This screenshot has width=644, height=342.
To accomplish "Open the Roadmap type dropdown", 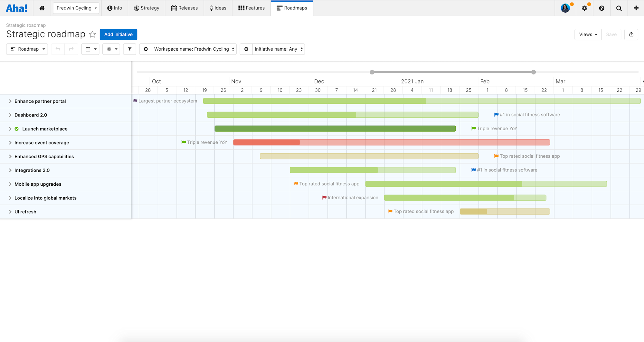I will [x=27, y=49].
